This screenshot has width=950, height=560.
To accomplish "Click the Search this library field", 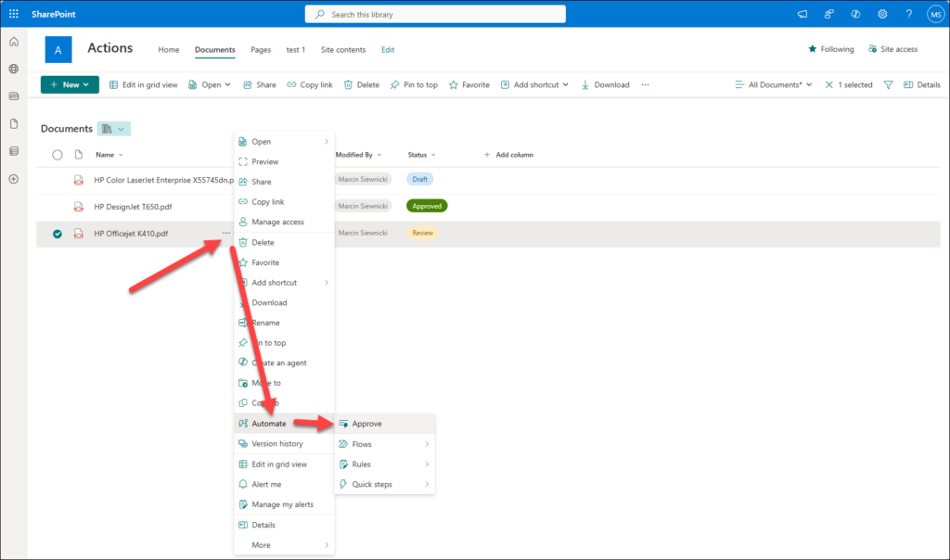I will pos(435,14).
